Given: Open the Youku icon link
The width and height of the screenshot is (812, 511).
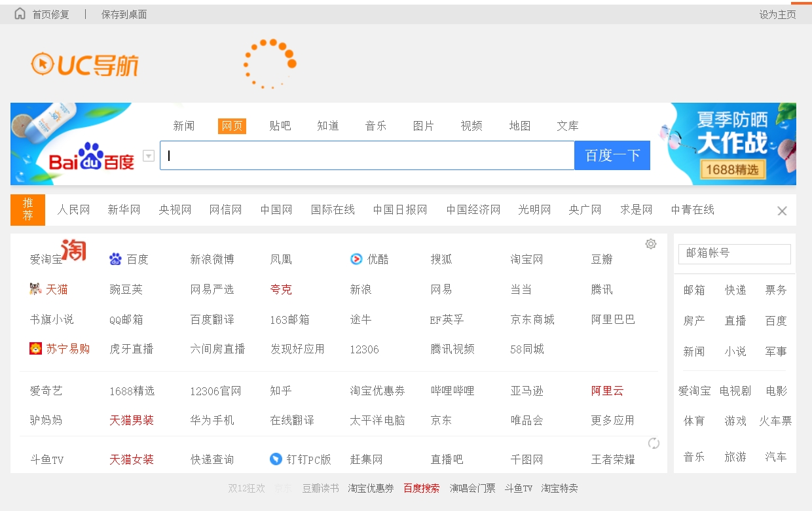Looking at the screenshot, I should (x=356, y=259).
